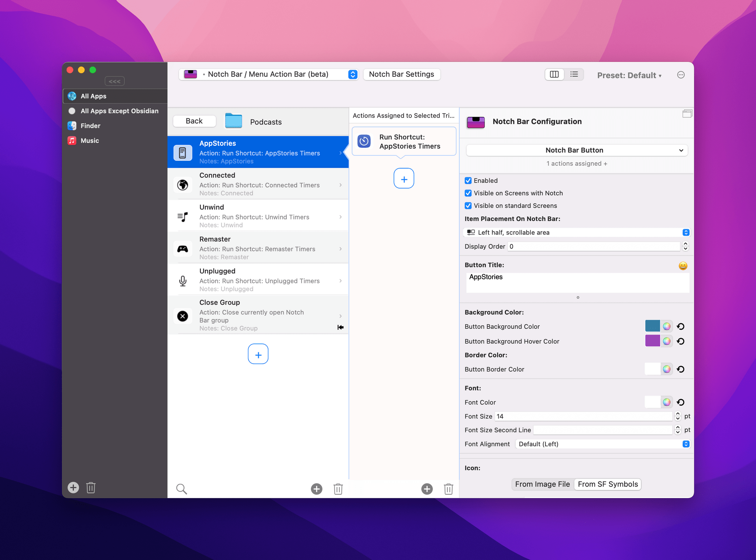Screen dimensions: 756x560
Task: Select Music in the app sidebar
Action: (x=115, y=141)
